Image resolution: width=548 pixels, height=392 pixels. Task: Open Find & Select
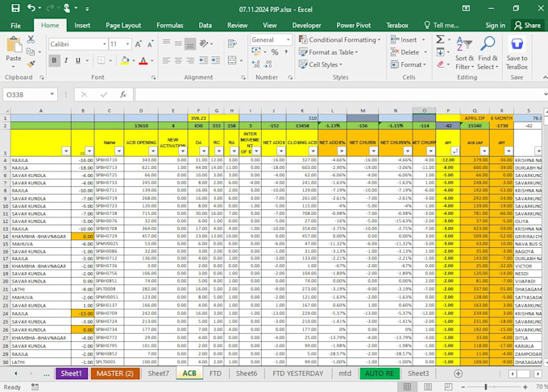488,53
